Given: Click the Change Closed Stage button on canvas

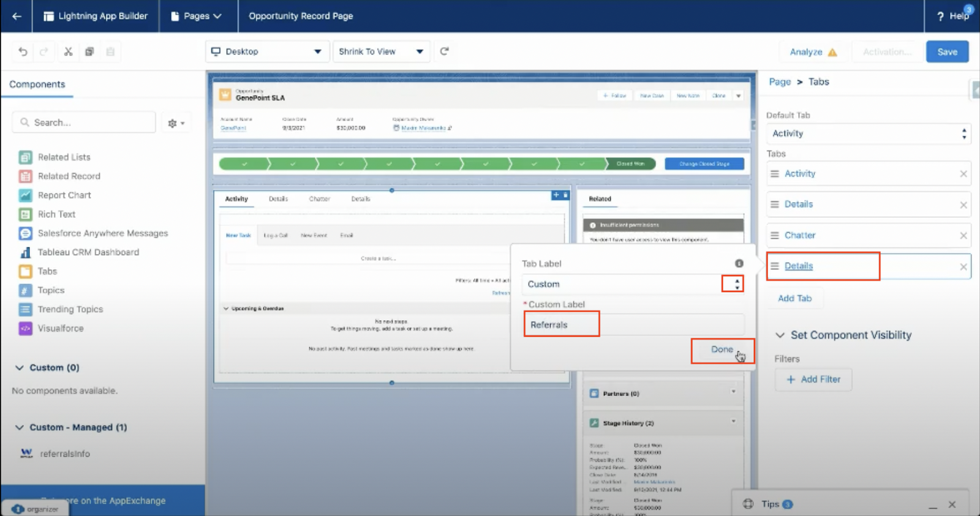Looking at the screenshot, I should coord(704,164).
